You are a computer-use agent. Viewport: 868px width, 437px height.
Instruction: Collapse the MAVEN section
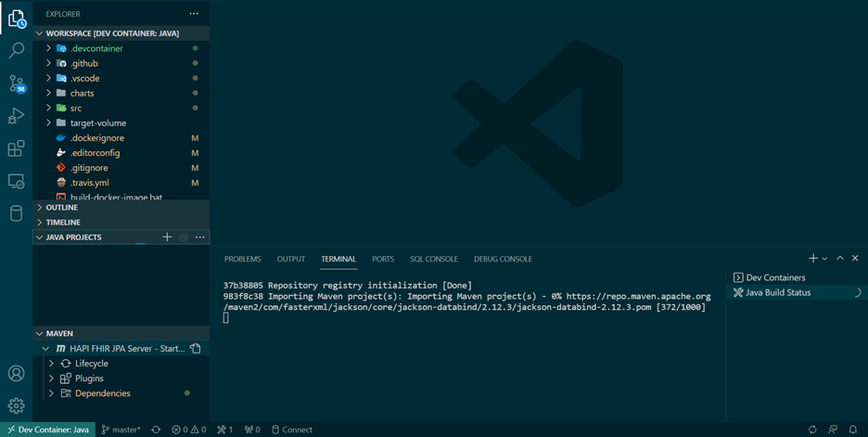59,333
